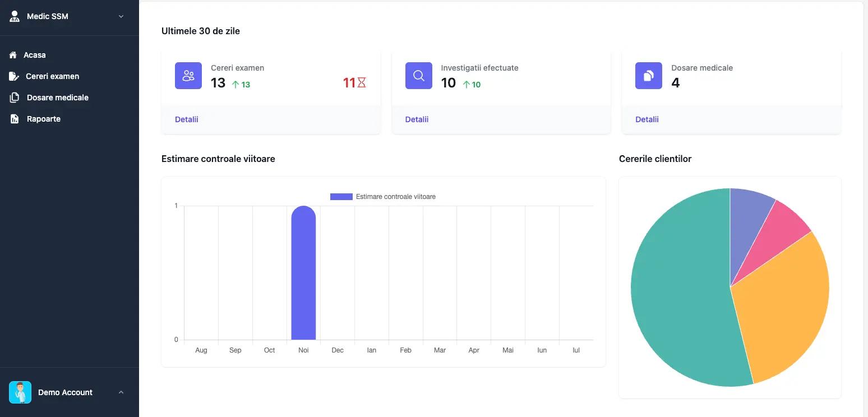The width and height of the screenshot is (868, 417).
Task: Click the Iul month axis label
Action: pyautogui.click(x=576, y=350)
